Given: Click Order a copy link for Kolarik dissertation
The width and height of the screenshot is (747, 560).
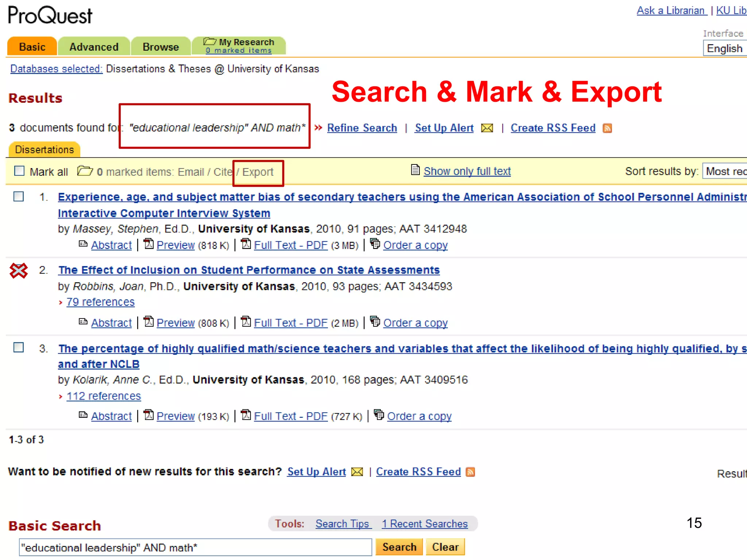Looking at the screenshot, I should pos(419,416).
